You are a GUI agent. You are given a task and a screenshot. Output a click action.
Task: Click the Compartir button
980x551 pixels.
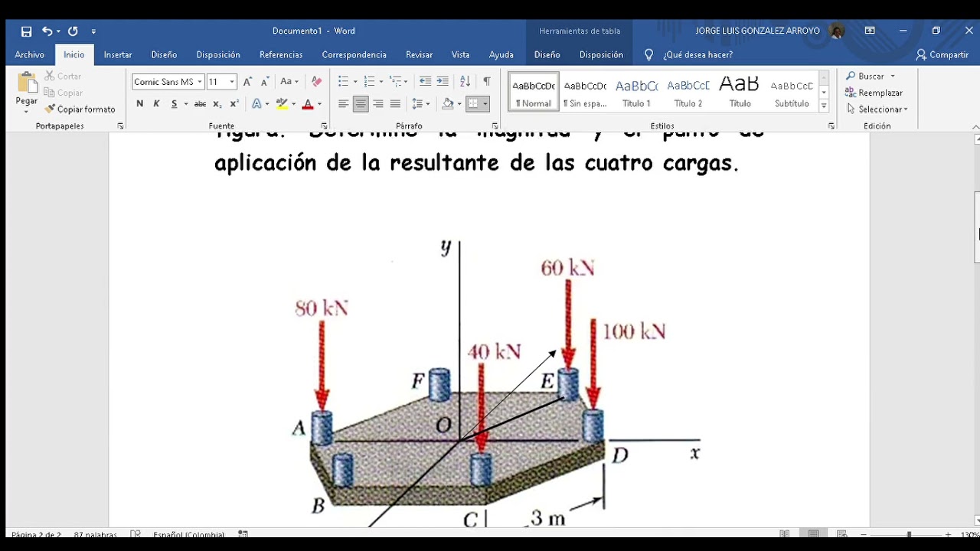point(942,55)
